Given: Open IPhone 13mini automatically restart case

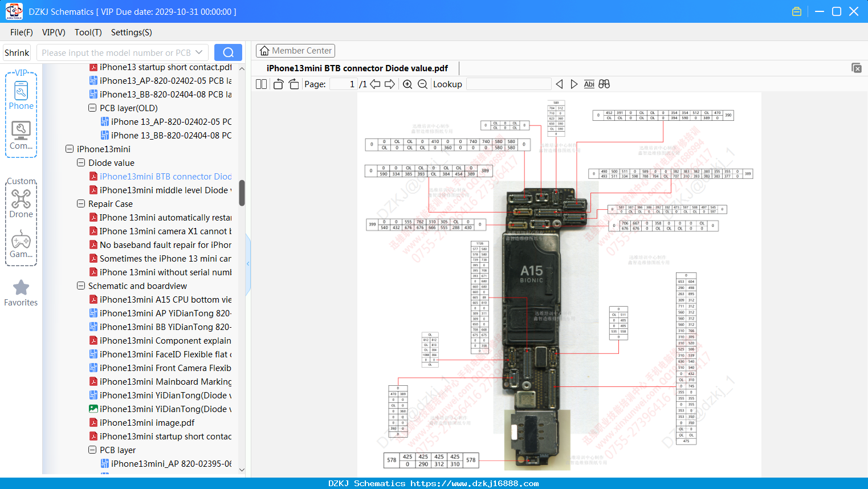Looking at the screenshot, I should [x=165, y=217].
